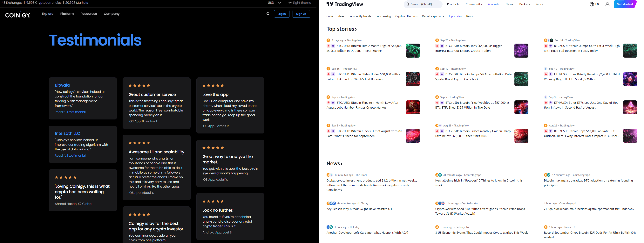Switch to Market cap charts tab
The image size is (644, 243).
pos(433,16)
